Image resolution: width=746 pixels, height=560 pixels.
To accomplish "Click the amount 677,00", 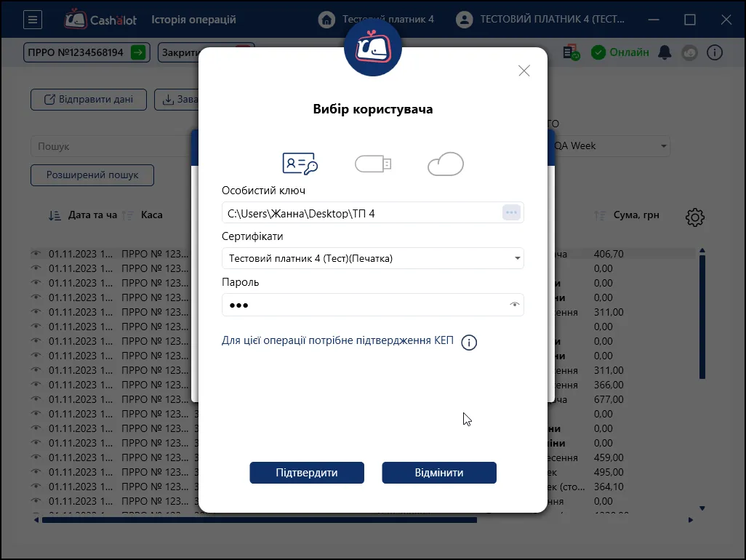I will click(609, 399).
